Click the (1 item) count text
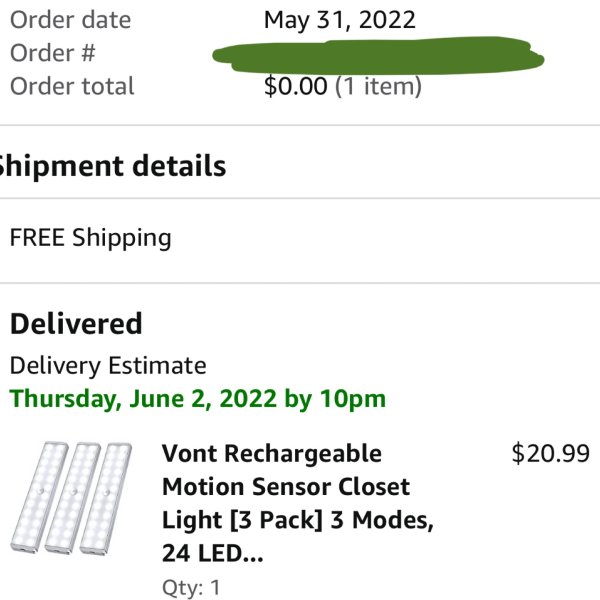Screen dimensions: 600x600 tap(378, 86)
